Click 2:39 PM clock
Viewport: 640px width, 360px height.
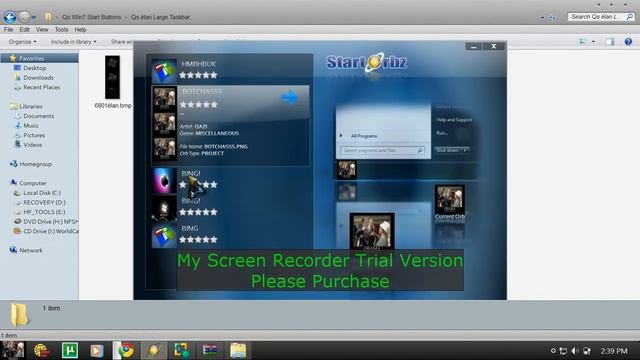(614, 351)
